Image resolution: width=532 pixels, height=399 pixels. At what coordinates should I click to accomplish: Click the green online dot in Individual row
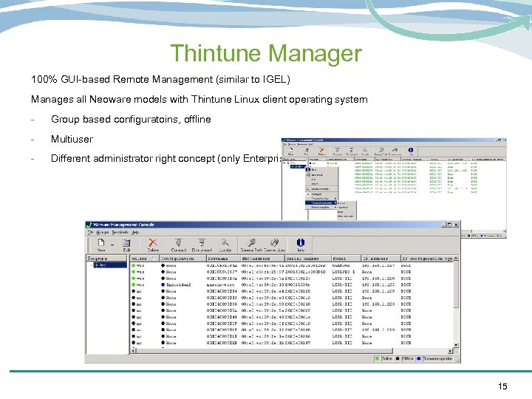[133, 284]
